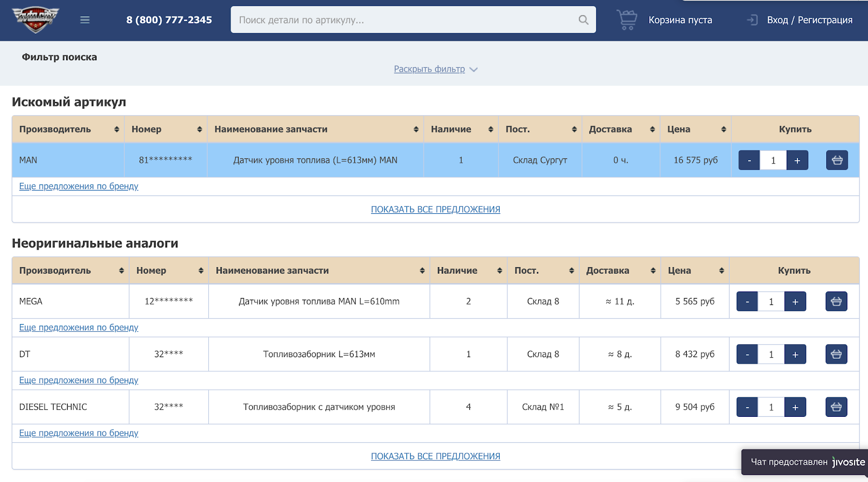
Task: Select the MEGA part number 12********
Action: click(x=169, y=301)
